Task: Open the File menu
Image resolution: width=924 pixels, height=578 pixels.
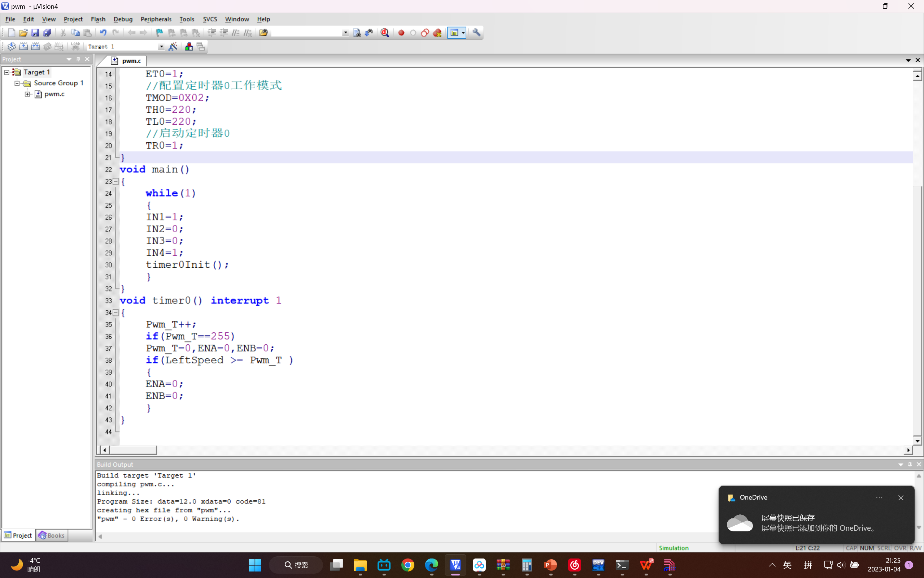Action: 10,19
